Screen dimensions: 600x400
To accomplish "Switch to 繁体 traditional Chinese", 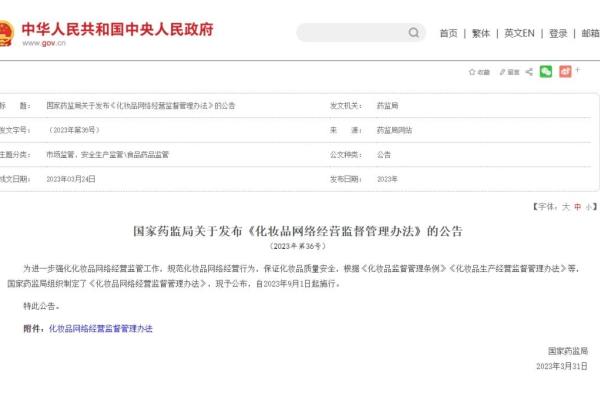I will pos(481,33).
